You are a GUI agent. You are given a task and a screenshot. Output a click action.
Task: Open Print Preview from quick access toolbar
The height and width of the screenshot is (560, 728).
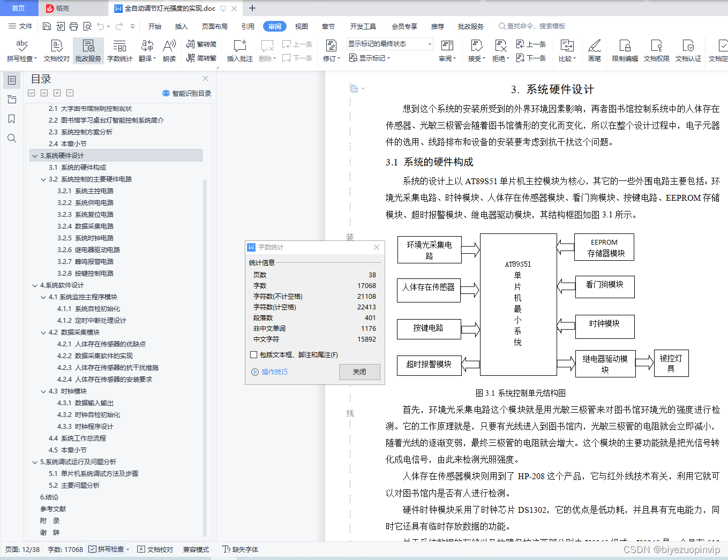[x=87, y=26]
